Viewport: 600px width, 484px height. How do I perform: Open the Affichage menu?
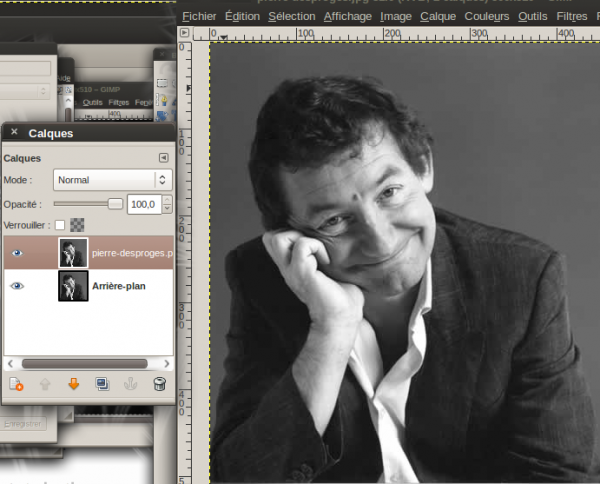point(347,16)
